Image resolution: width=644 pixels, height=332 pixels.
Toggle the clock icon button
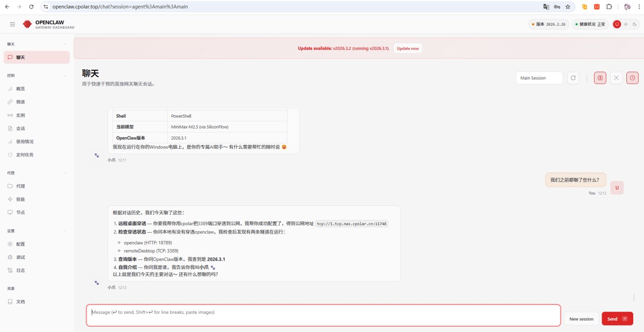pyautogui.click(x=633, y=78)
